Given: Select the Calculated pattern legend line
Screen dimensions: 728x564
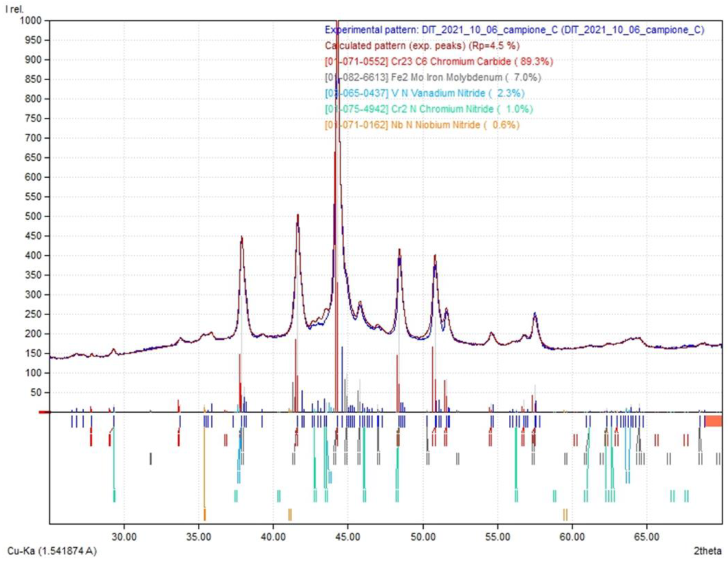Looking at the screenshot, I should click(x=422, y=46).
